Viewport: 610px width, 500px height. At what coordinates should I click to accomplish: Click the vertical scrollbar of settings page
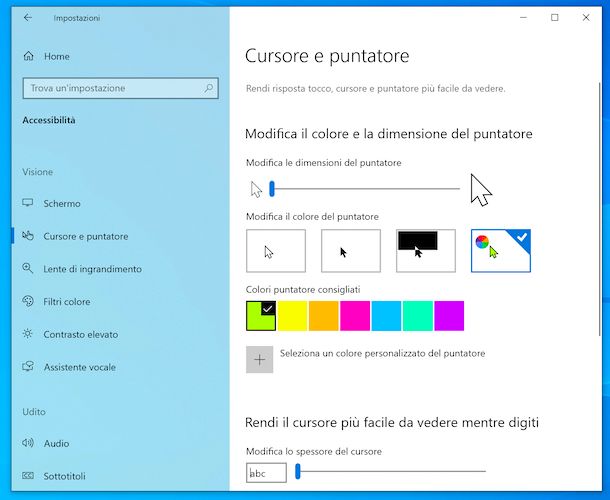[x=599, y=209]
